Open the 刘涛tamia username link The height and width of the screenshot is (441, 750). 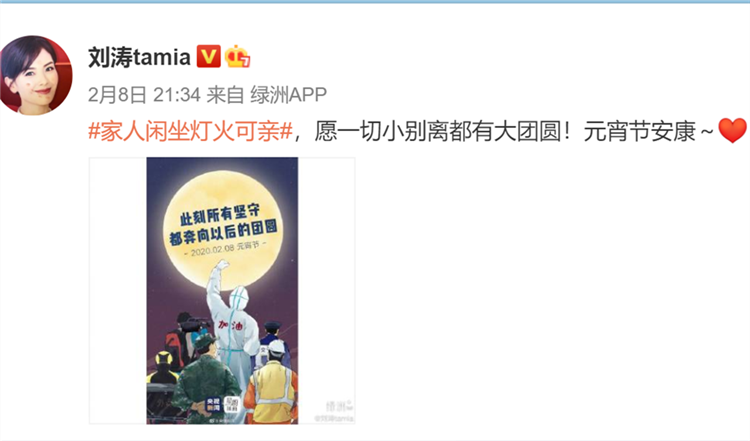[x=139, y=57]
